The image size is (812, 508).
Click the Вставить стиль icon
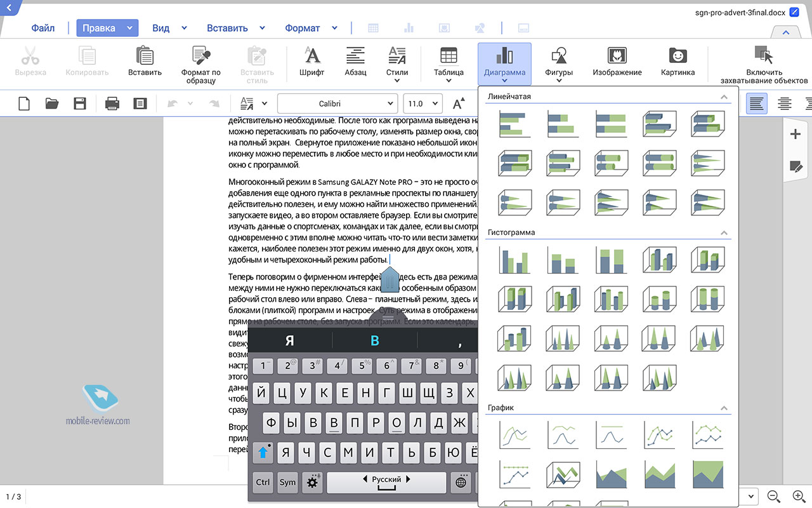coord(257,55)
